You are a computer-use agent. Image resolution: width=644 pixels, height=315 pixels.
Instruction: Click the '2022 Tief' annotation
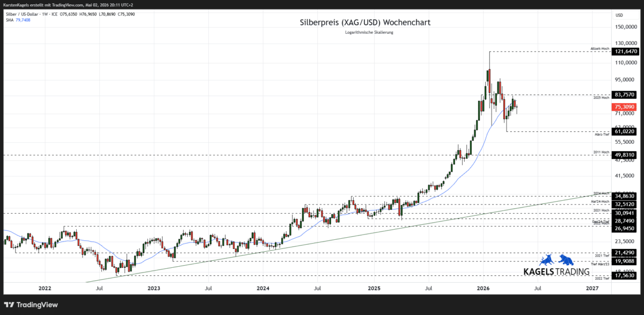point(602,279)
